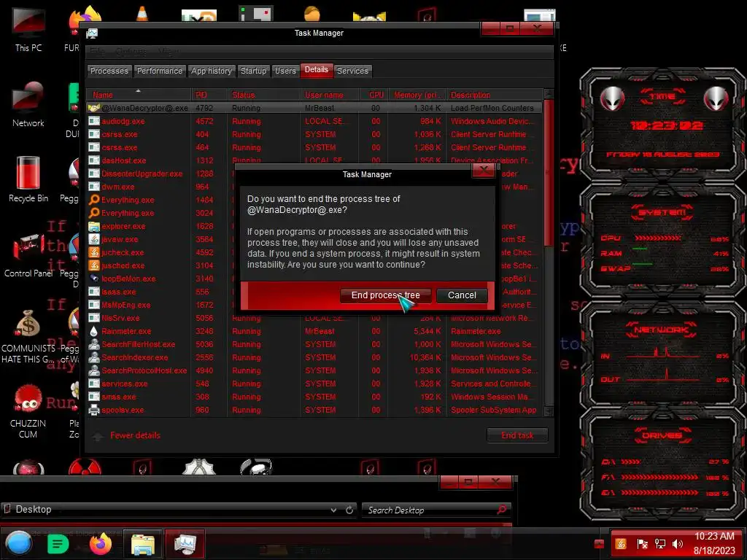The width and height of the screenshot is (747, 560).
Task: Select the lsass.exe process name
Action: coord(119,292)
